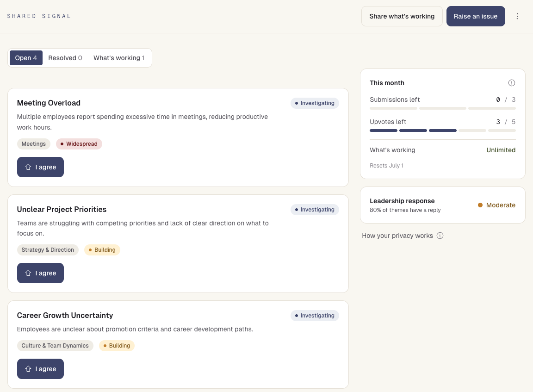Click Investigating status on Meeting Overload

315,103
